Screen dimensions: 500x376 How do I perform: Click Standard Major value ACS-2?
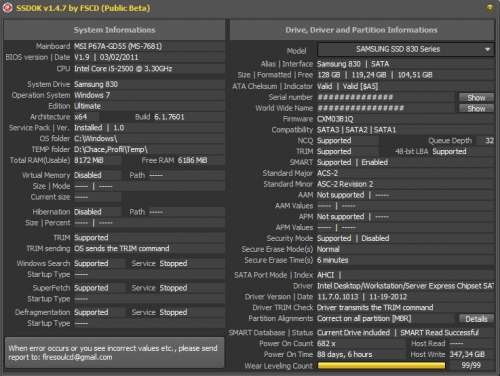pos(327,173)
